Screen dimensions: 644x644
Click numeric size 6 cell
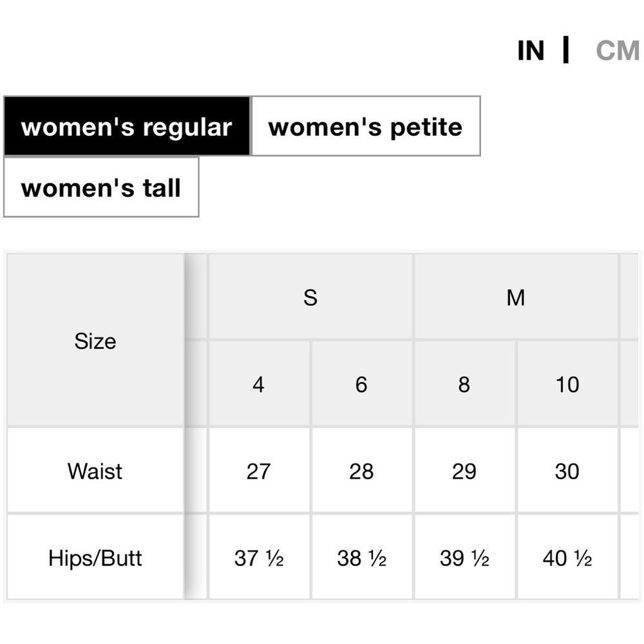361,384
